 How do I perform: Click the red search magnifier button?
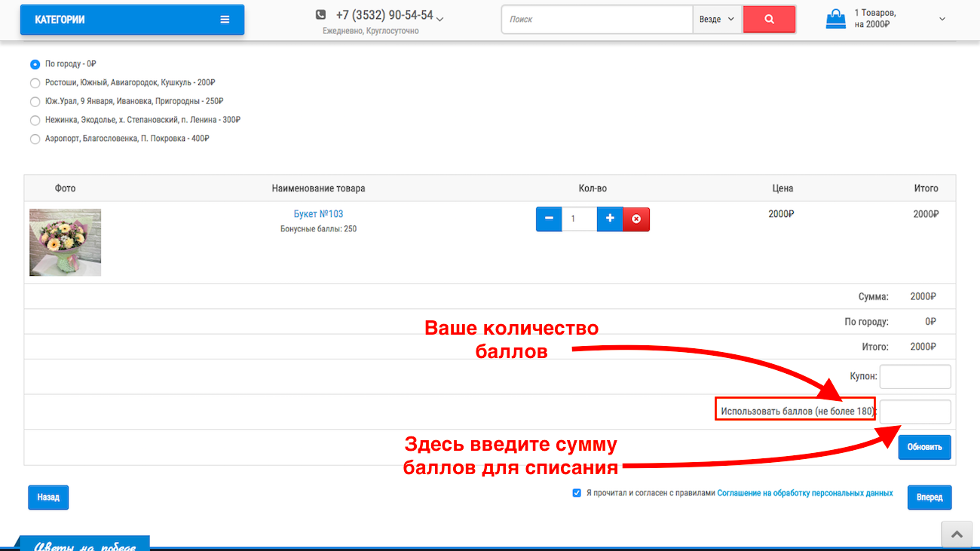pyautogui.click(x=769, y=20)
